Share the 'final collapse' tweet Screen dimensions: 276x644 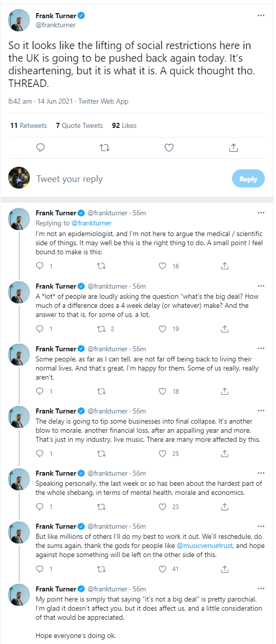pyautogui.click(x=225, y=454)
